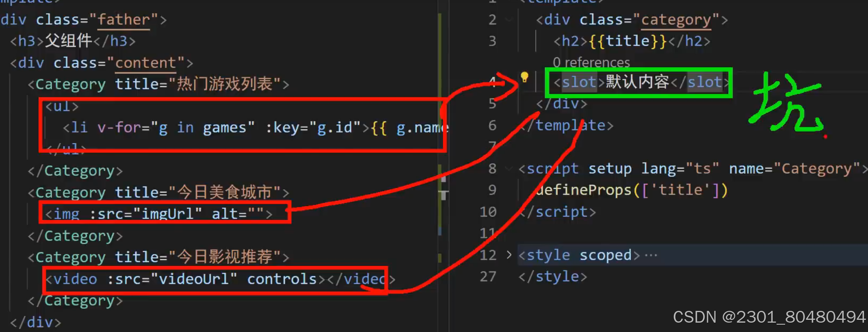The height and width of the screenshot is (332, 868).
Task: Click the closing Category tag after the img
Action: click(x=75, y=236)
